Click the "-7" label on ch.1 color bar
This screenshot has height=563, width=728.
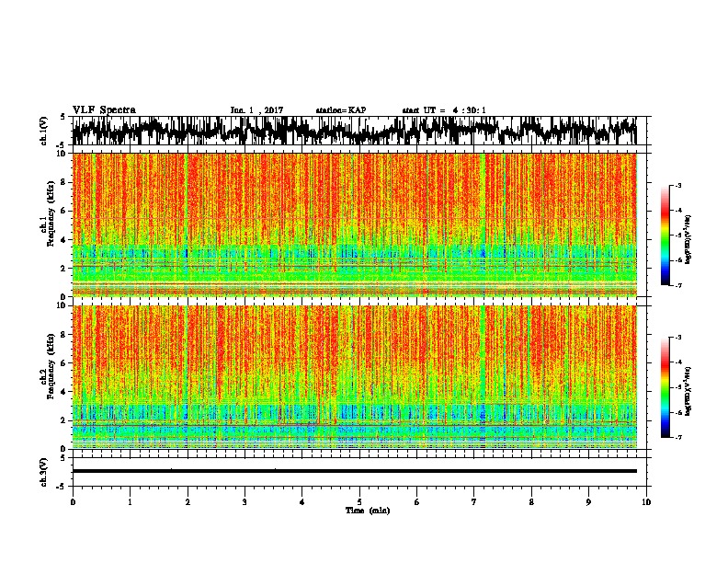pyautogui.click(x=678, y=285)
